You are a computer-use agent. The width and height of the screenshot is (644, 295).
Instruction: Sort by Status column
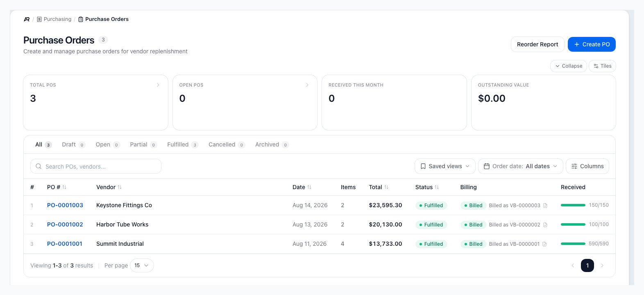[427, 187]
